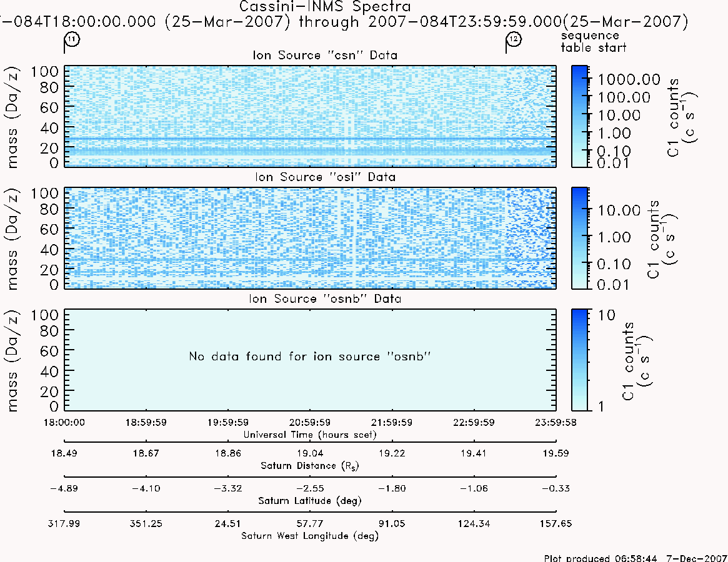
Task: Click the 'sequence table start' legend text
Action: [x=594, y=41]
